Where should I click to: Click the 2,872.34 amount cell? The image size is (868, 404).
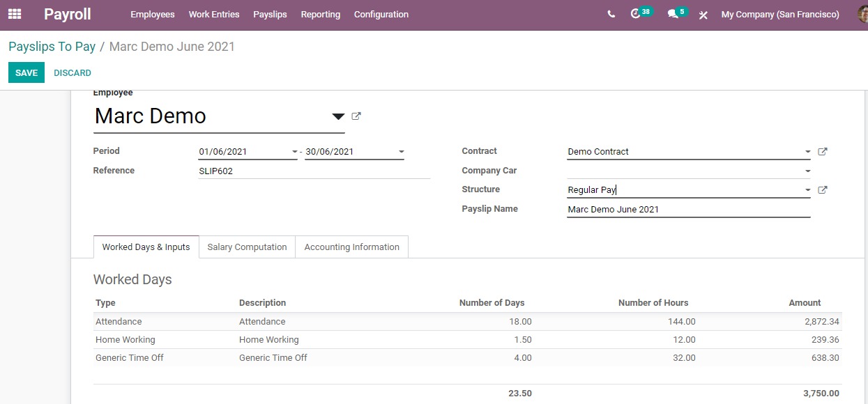coord(821,322)
